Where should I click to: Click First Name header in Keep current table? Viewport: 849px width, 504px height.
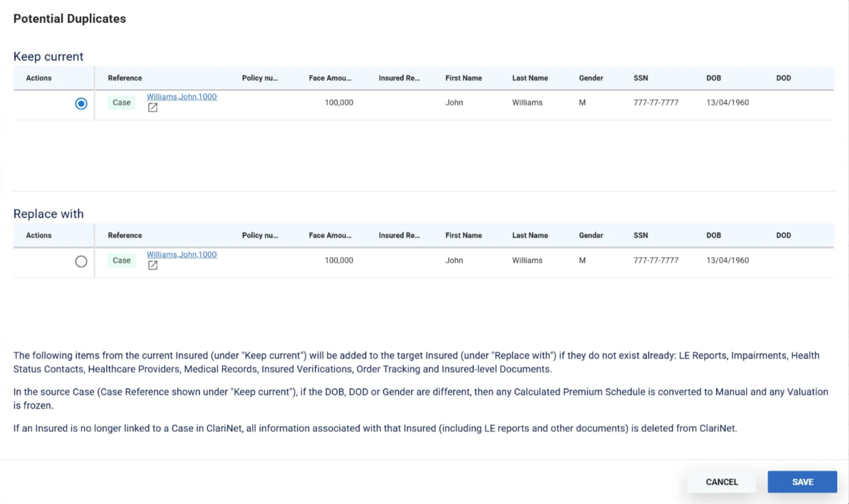coord(463,78)
